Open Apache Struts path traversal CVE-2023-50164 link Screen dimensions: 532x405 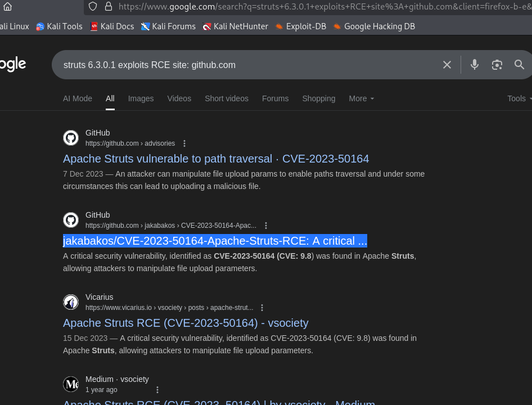[x=216, y=159]
